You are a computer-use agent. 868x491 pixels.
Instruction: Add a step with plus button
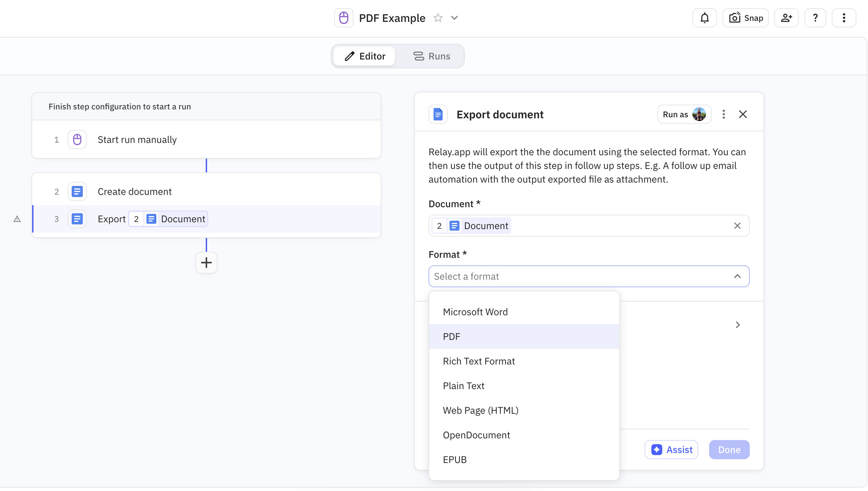[x=206, y=263]
